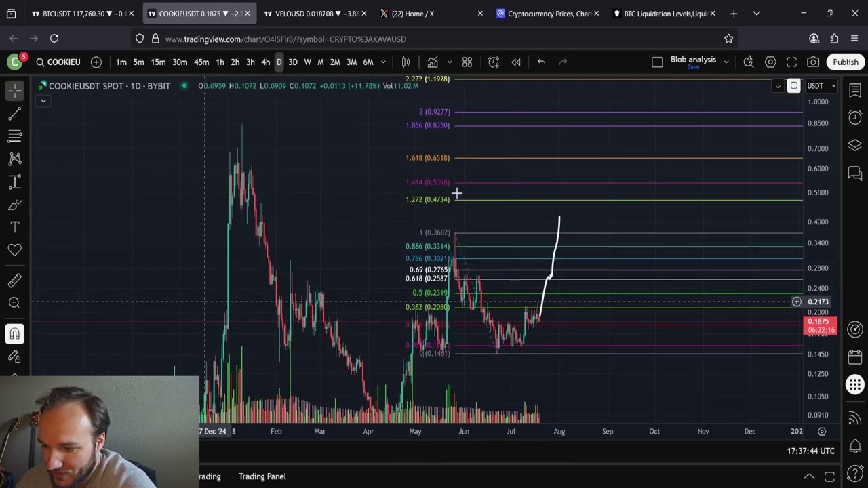Screen dimensions: 868x488
Task: Bookmark this page star icon
Action: coord(728,39)
